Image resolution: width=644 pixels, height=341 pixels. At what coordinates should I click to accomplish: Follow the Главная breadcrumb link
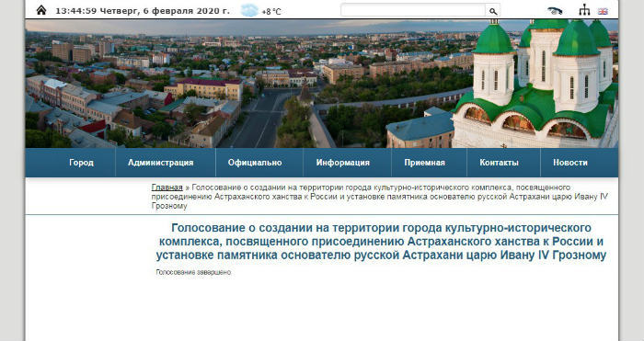[167, 188]
